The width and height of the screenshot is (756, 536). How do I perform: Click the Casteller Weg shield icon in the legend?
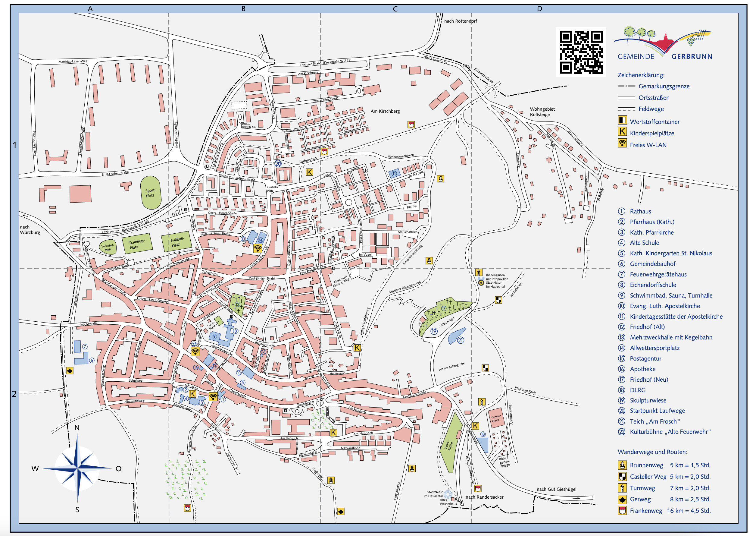pyautogui.click(x=622, y=476)
